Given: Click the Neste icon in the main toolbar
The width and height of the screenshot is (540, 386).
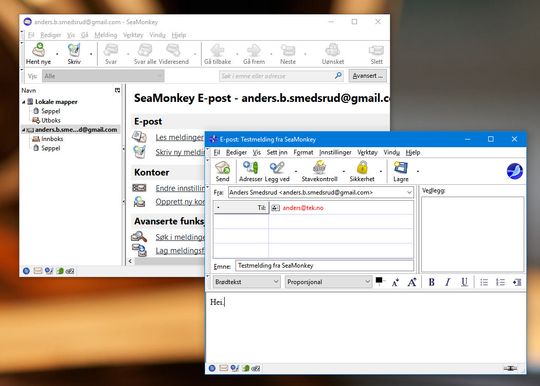Looking at the screenshot, I should (x=288, y=54).
